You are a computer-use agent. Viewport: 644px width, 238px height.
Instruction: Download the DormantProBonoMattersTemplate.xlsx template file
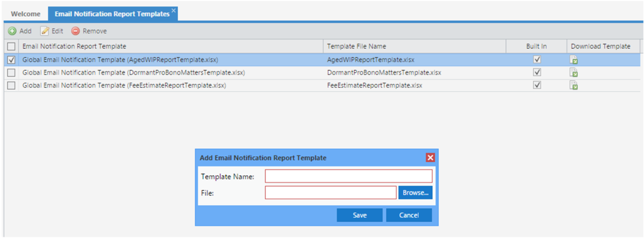tap(574, 72)
